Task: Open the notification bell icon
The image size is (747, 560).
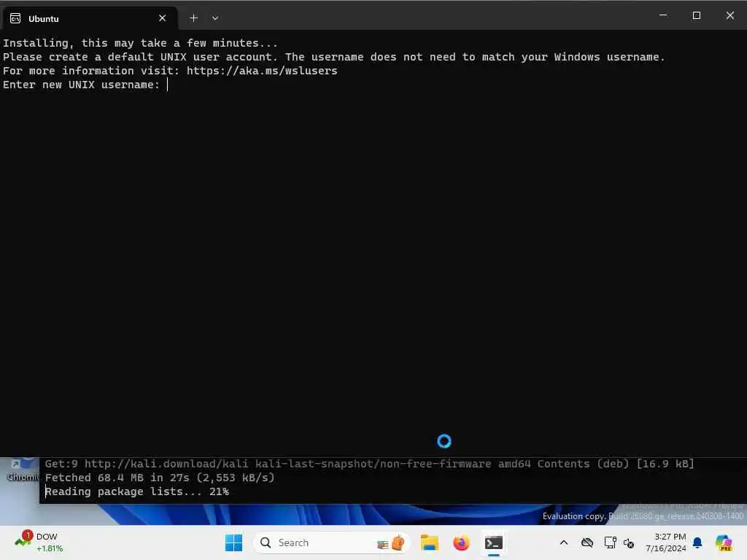Action: [x=697, y=542]
